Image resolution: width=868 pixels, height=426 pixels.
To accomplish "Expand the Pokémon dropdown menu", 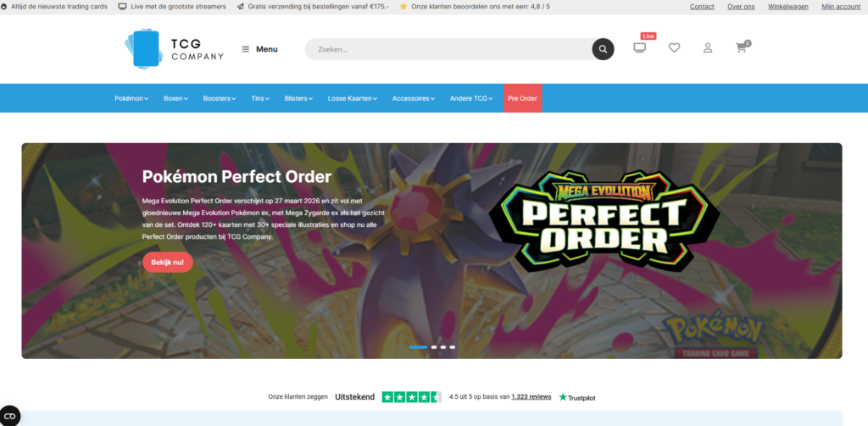I will coord(131,98).
